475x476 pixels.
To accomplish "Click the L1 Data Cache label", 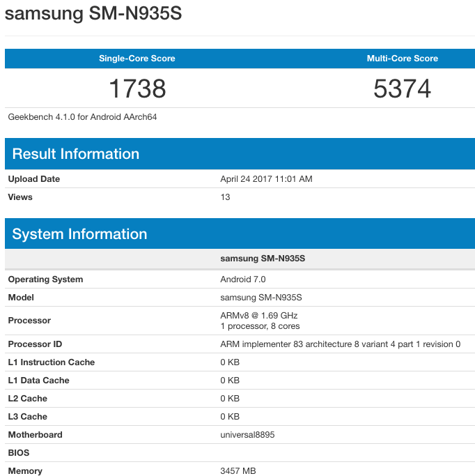I will click(38, 380).
